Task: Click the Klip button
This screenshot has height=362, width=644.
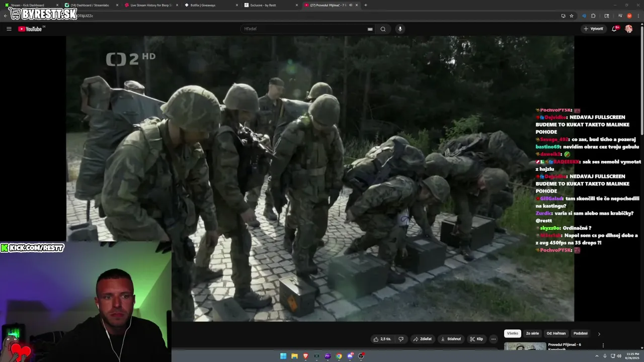Action: (476, 339)
